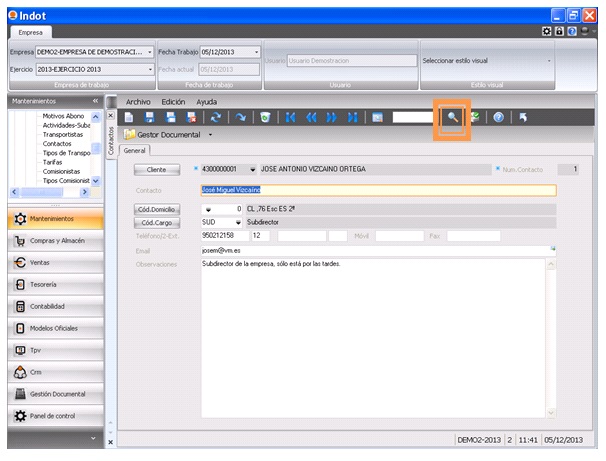Open Gestor Documental folder icon
Screen dimensions: 606x461
click(x=130, y=134)
